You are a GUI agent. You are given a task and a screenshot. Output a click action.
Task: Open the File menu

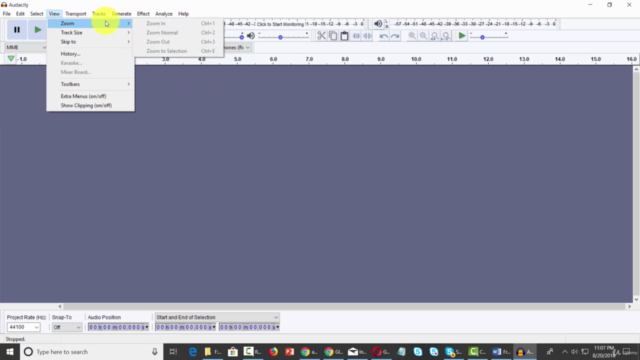click(x=7, y=14)
